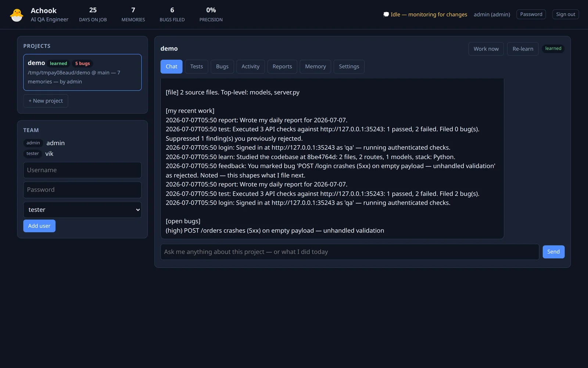Click the '0% PRECISION' stat

coord(211,14)
